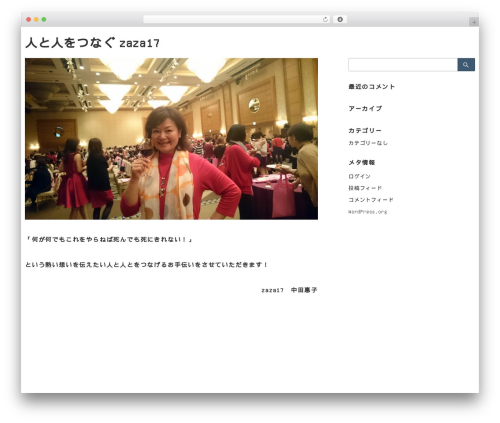Click the zaza17 中田惠子 signature text
The width and height of the screenshot is (500, 423).
point(289,290)
